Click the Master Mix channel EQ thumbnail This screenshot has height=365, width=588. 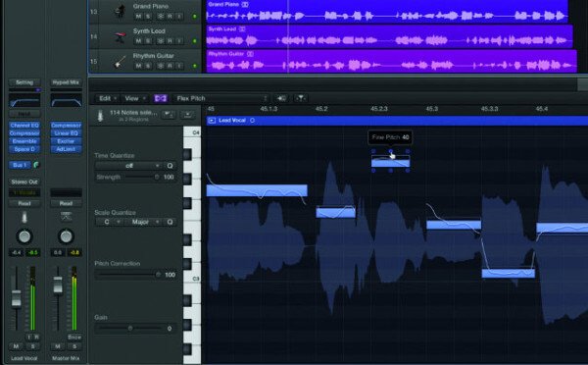[x=66, y=101]
